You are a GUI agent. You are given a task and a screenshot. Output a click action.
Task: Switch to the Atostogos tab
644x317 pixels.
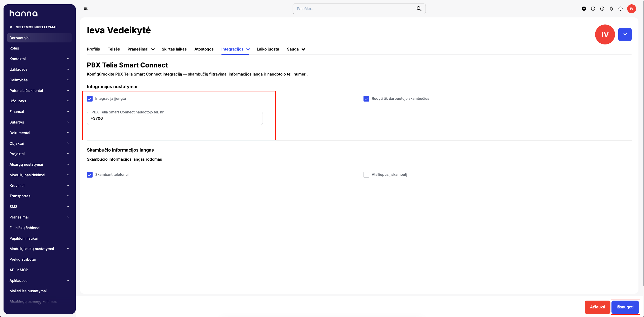[204, 49]
